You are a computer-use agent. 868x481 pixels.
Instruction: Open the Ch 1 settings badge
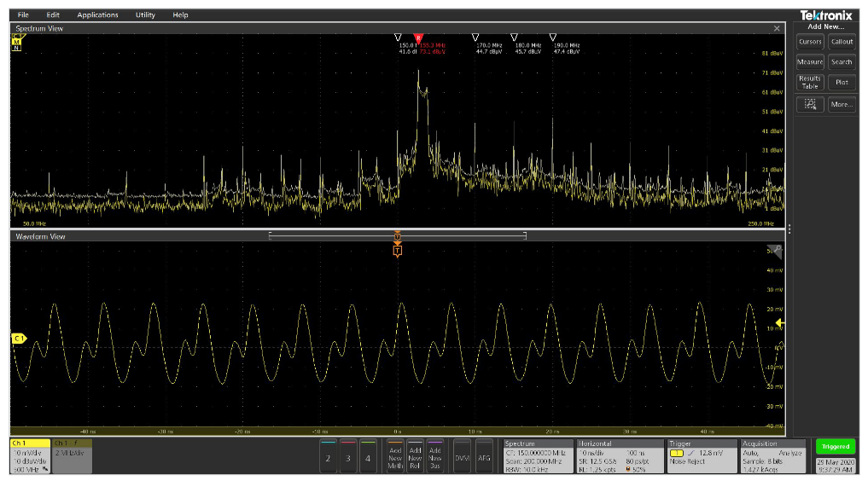click(x=30, y=456)
